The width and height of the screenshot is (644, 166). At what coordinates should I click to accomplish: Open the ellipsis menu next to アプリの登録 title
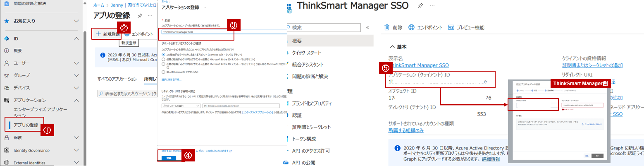150,15
